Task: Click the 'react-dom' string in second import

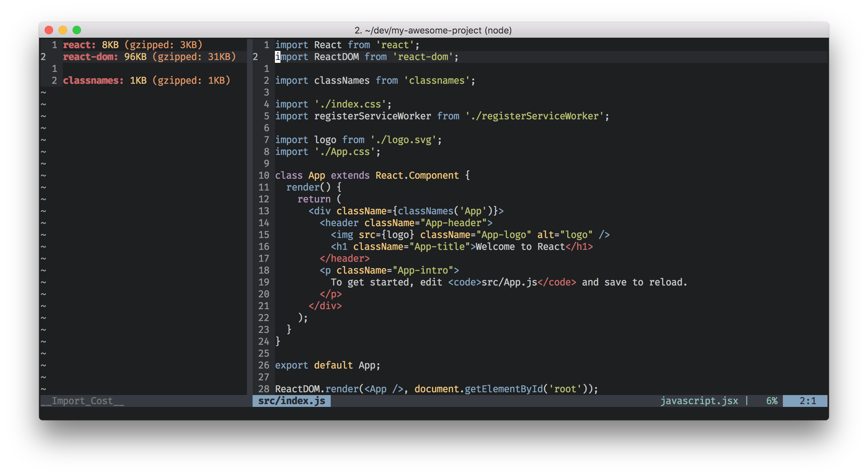Action: pyautogui.click(x=423, y=57)
